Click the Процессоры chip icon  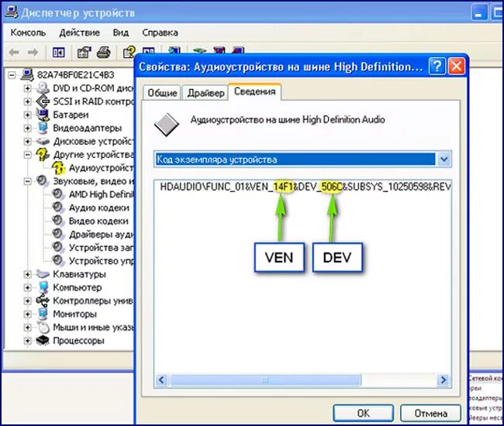point(43,340)
